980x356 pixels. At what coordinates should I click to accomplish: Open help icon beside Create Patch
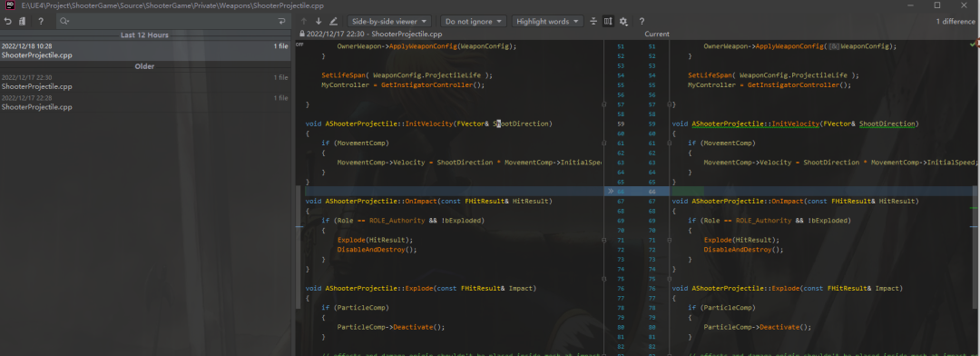[41, 21]
